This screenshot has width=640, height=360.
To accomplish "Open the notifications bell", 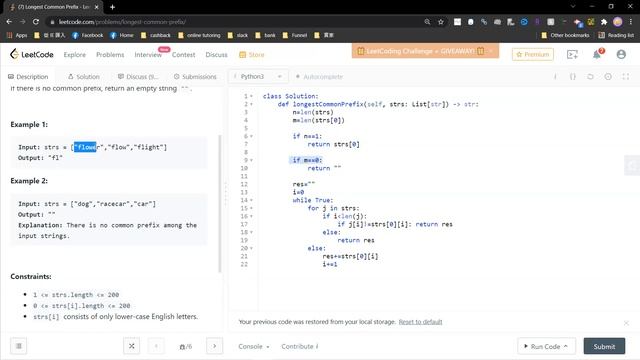I will (597, 54).
